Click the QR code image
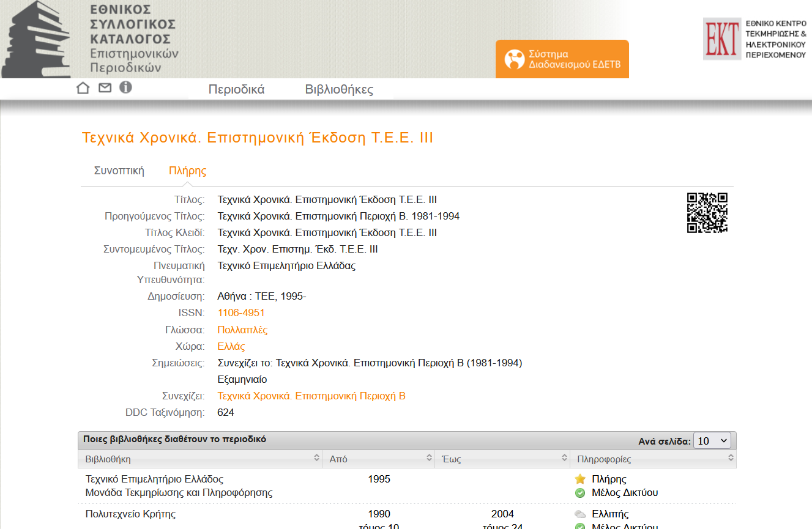 coord(707,213)
